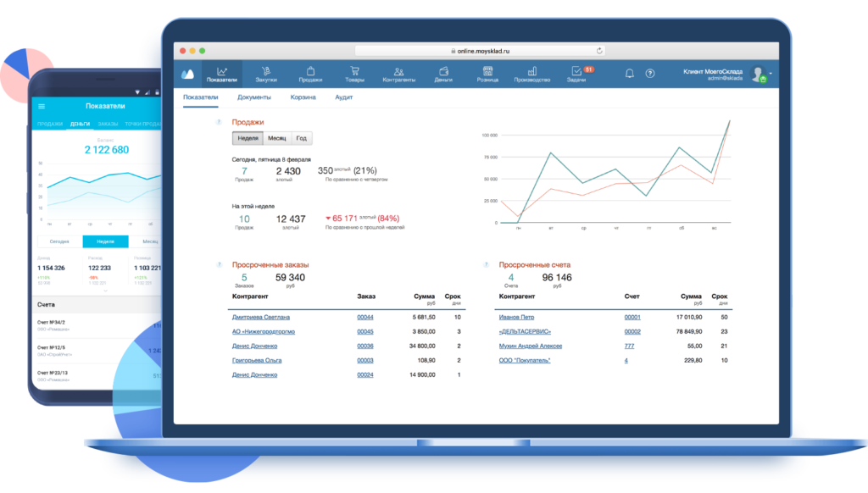868x493 pixels.
Task: Open the Производство factory icon
Action: (x=532, y=71)
